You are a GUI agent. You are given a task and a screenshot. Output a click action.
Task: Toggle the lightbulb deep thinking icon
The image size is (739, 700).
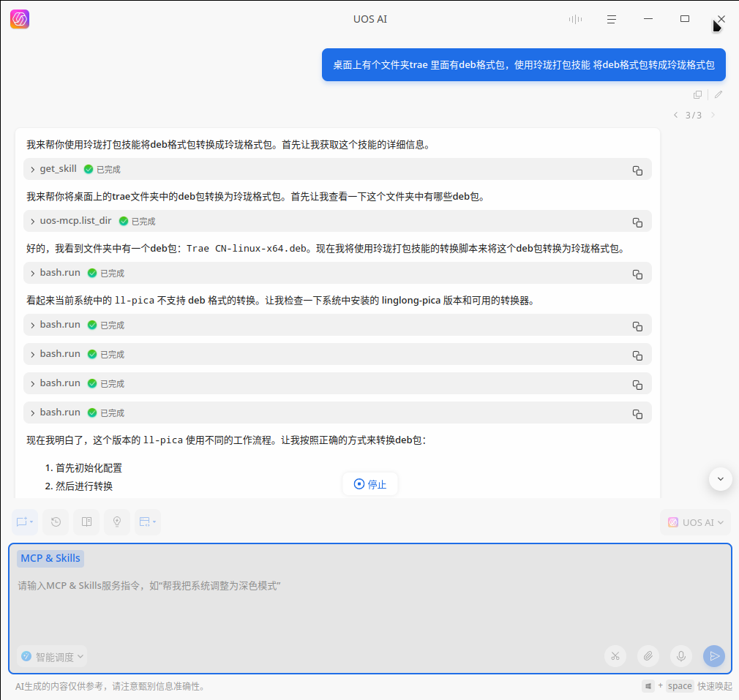(x=117, y=522)
